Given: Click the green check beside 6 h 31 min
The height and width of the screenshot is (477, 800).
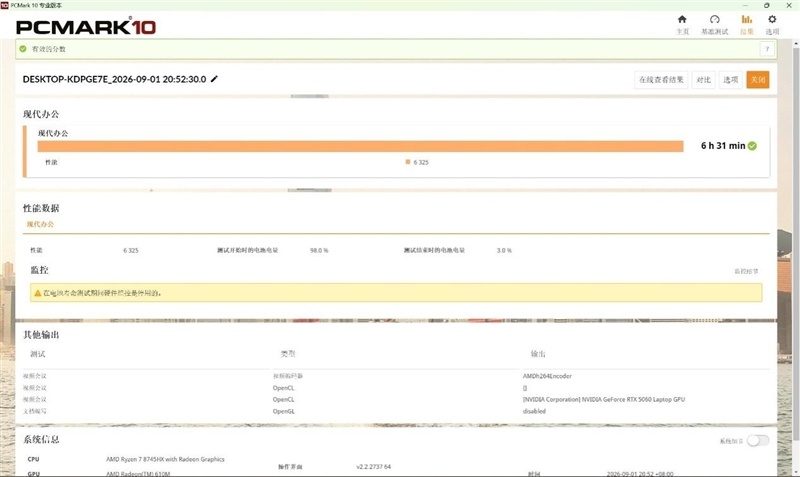Looking at the screenshot, I should (x=752, y=146).
